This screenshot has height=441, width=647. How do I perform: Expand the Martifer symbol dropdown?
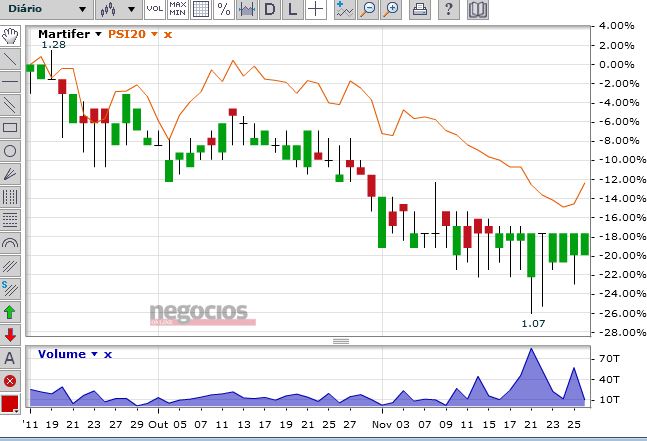tap(98, 34)
